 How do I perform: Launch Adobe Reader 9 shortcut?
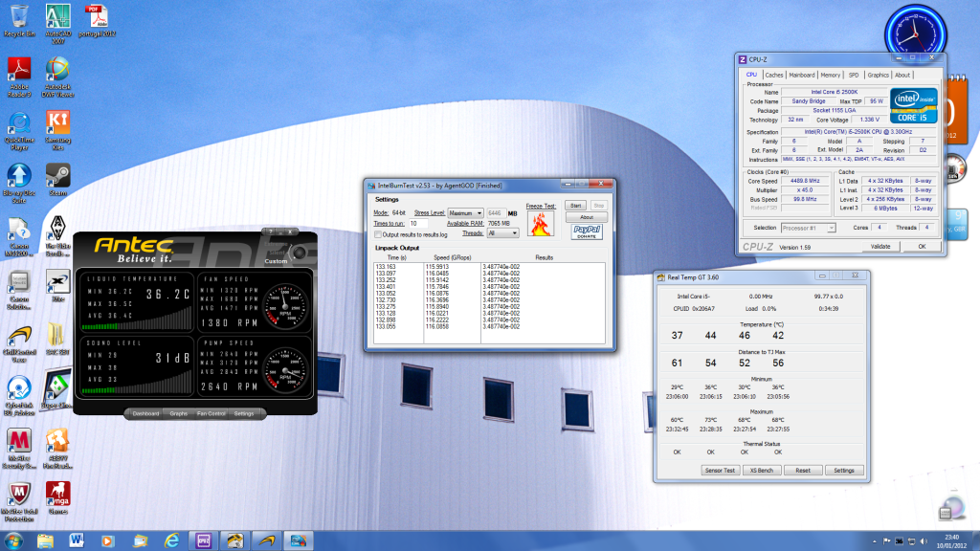(19, 77)
